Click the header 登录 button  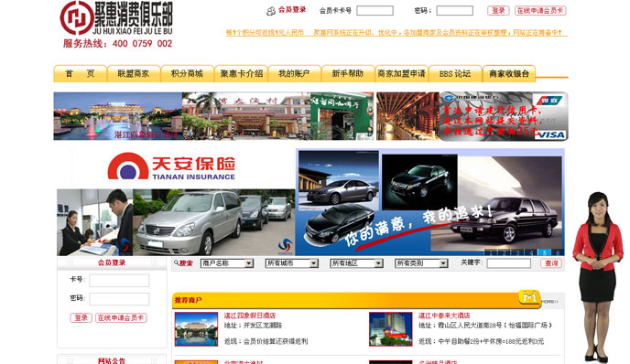click(498, 10)
